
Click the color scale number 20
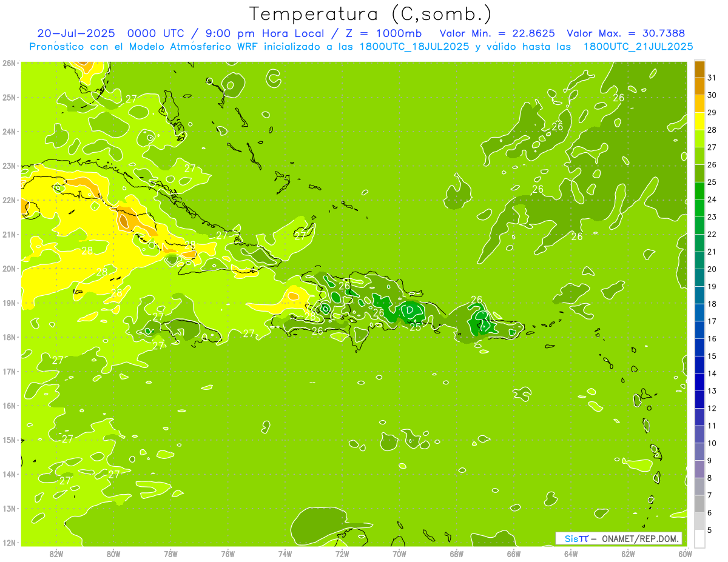pos(712,269)
